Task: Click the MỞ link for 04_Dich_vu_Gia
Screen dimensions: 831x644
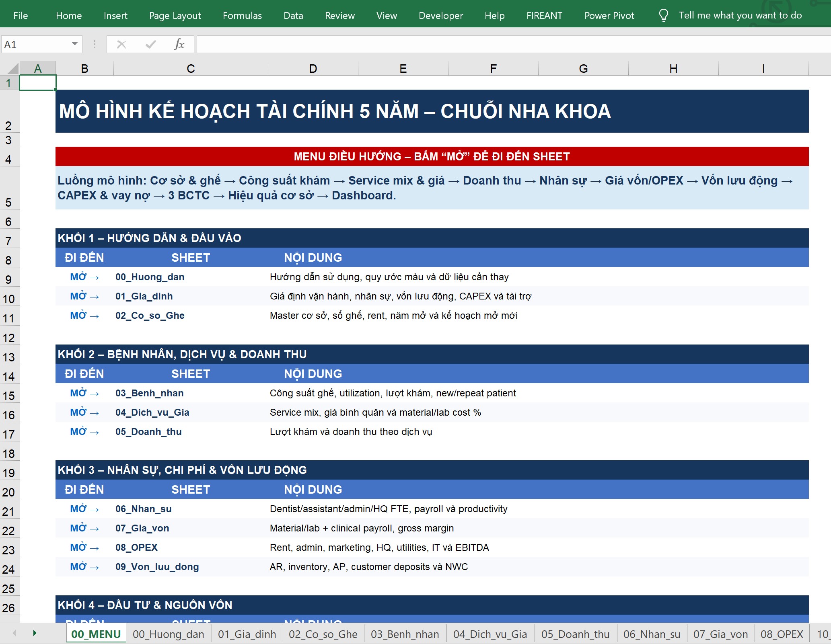Action: (84, 412)
